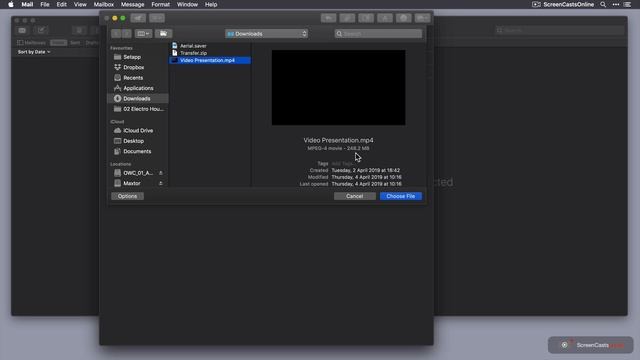Open the Maxtor drive
This screenshot has width=640, height=360.
click(x=133, y=183)
